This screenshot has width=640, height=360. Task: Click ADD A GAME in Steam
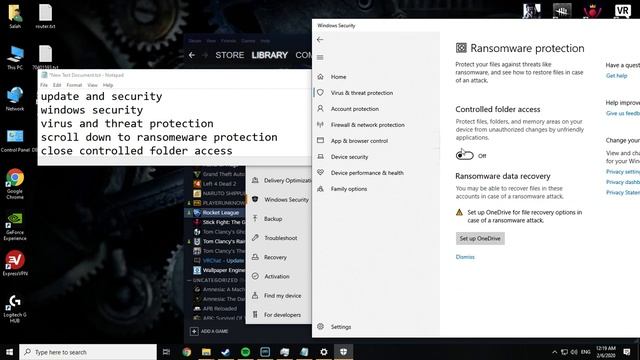[209, 331]
